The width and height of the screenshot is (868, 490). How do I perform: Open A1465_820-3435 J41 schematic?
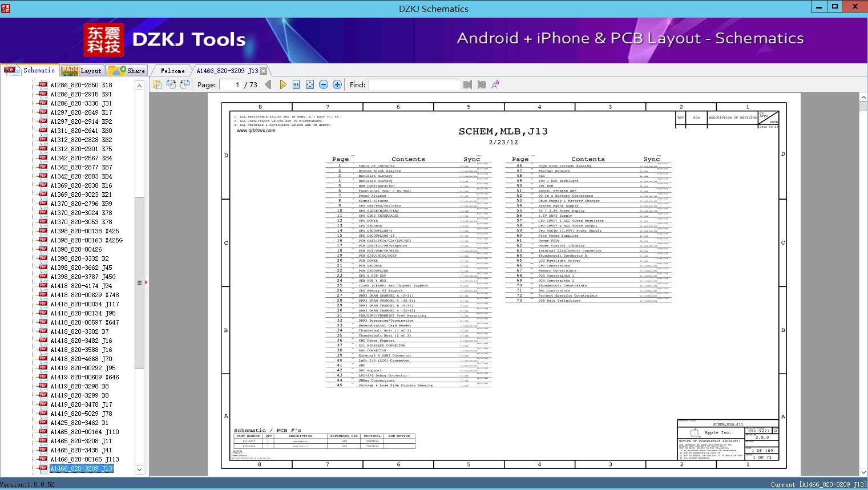click(x=81, y=450)
